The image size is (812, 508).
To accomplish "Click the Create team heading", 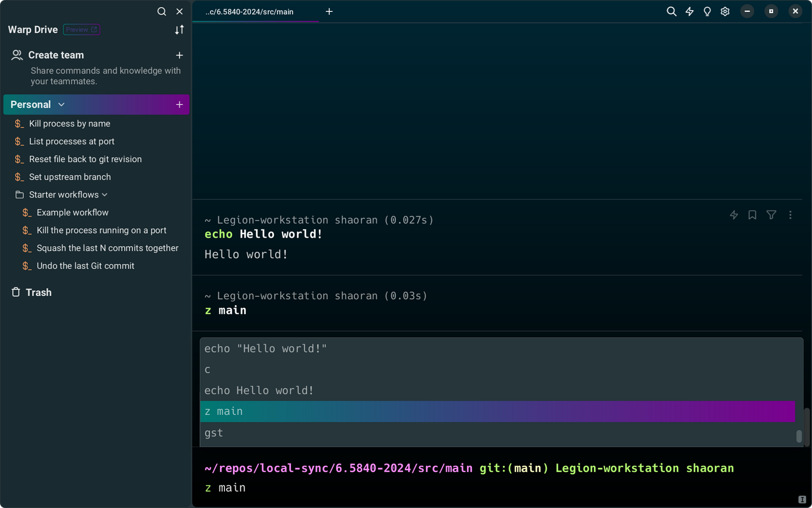I will click(x=56, y=55).
